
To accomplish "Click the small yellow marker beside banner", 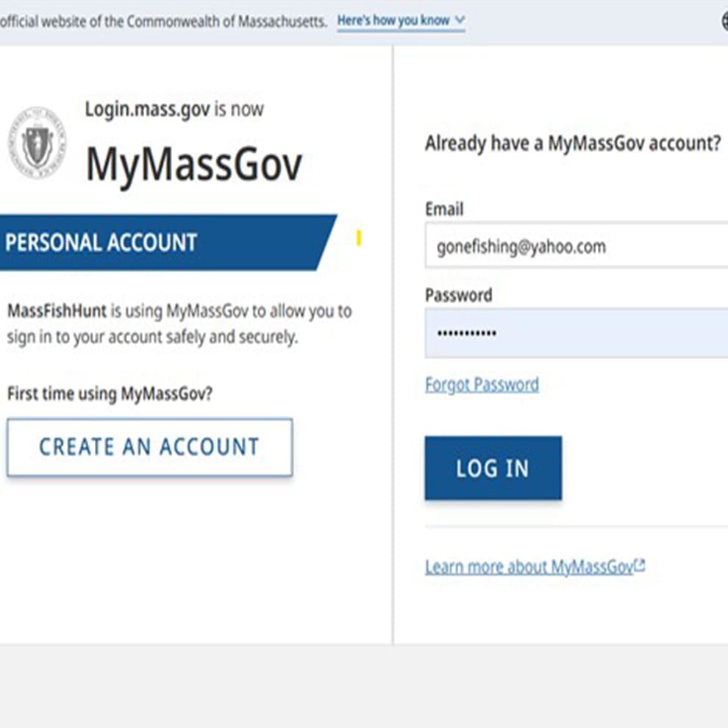I will [358, 238].
